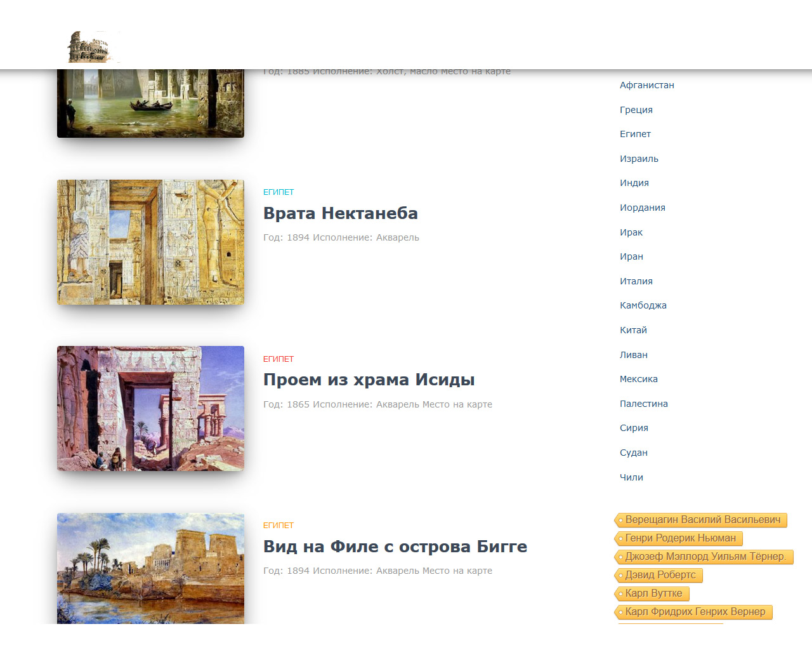Select Судан in the sidebar
Image resolution: width=812 pixels, height=650 pixels.
point(634,453)
